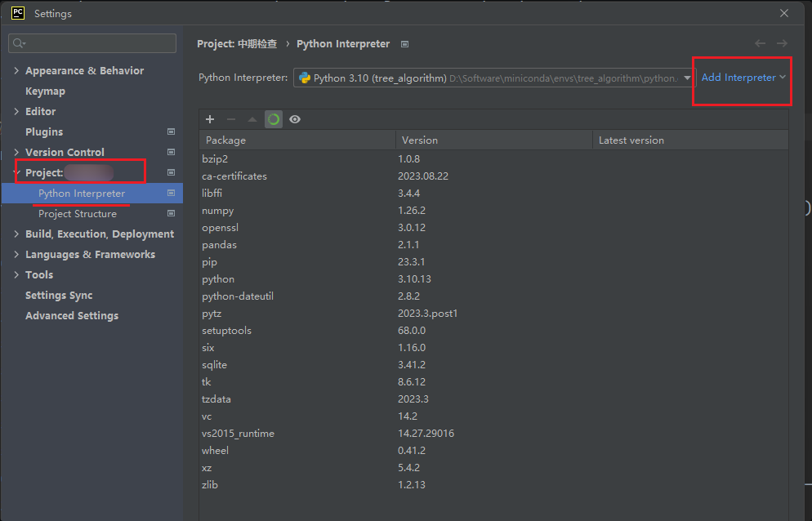This screenshot has height=521, width=812.
Task: Click the minus icon to uninstall package
Action: coord(231,119)
